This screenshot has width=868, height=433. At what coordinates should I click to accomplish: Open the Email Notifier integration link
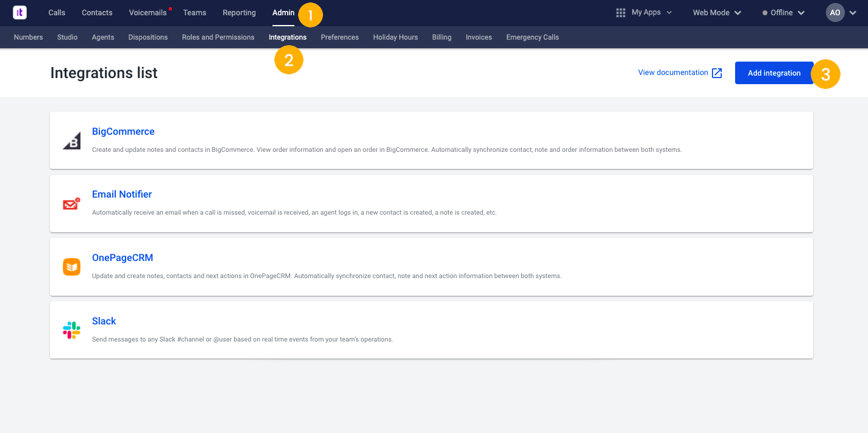click(x=122, y=195)
